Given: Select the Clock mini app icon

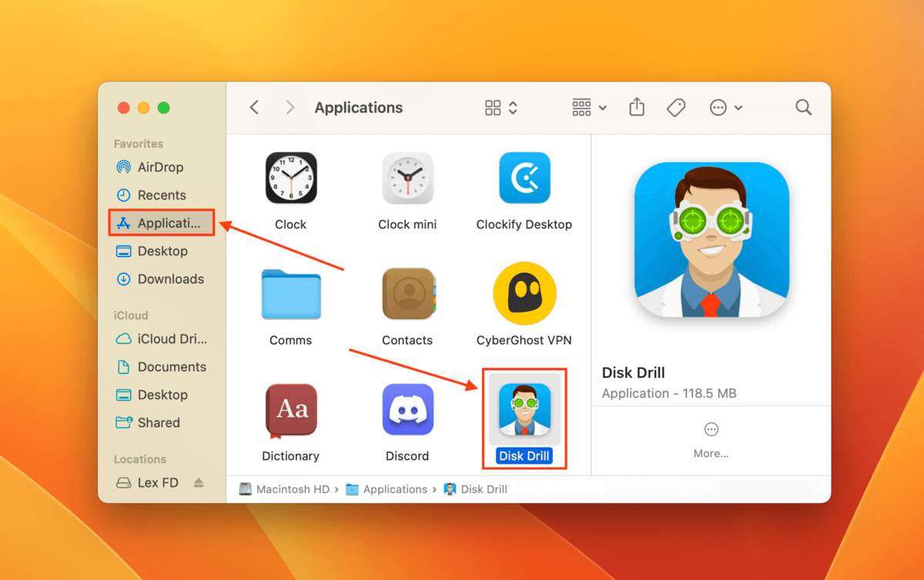Looking at the screenshot, I should point(407,178).
